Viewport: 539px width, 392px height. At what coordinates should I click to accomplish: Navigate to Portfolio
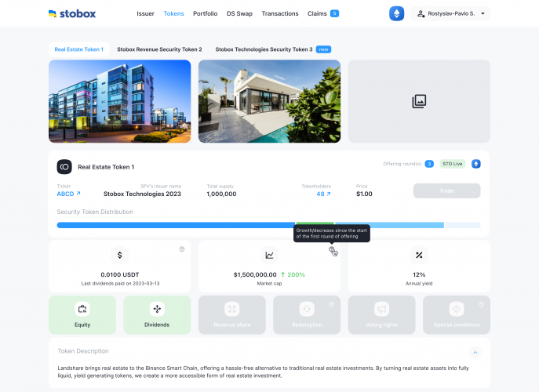pos(206,14)
